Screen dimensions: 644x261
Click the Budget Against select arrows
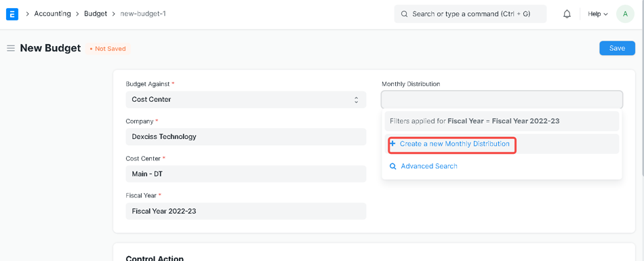(x=356, y=100)
